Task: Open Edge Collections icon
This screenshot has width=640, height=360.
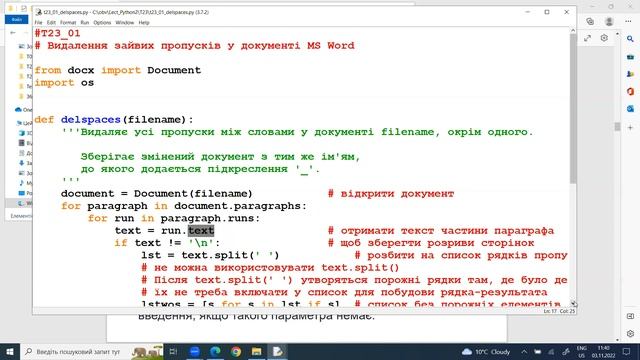Action: click(x=590, y=21)
